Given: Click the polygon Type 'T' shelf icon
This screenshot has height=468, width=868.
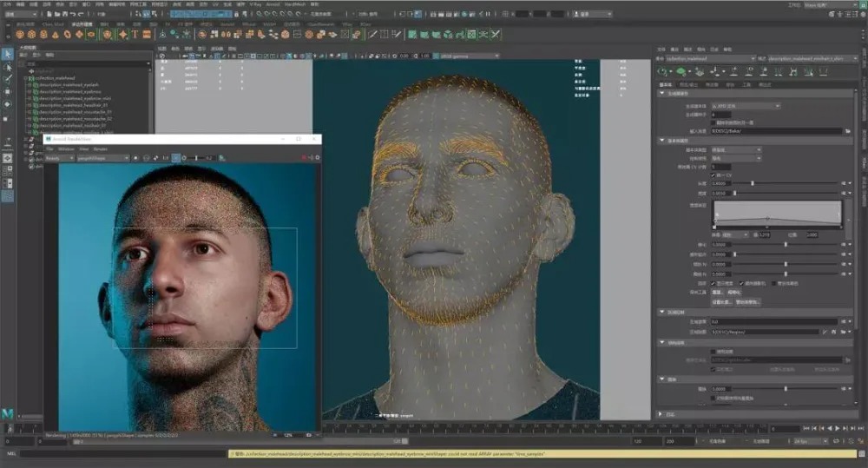Looking at the screenshot, I should [x=135, y=35].
